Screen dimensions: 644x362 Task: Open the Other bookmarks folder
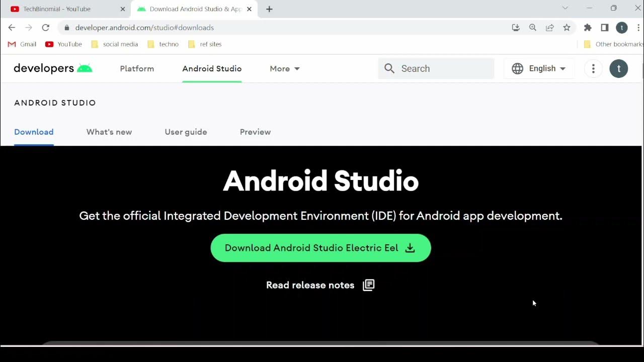pyautogui.click(x=613, y=44)
